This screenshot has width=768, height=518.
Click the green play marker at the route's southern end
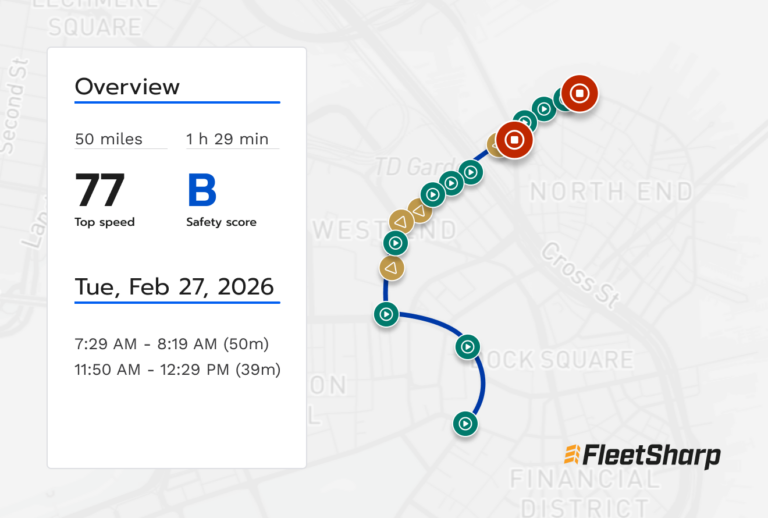464,424
